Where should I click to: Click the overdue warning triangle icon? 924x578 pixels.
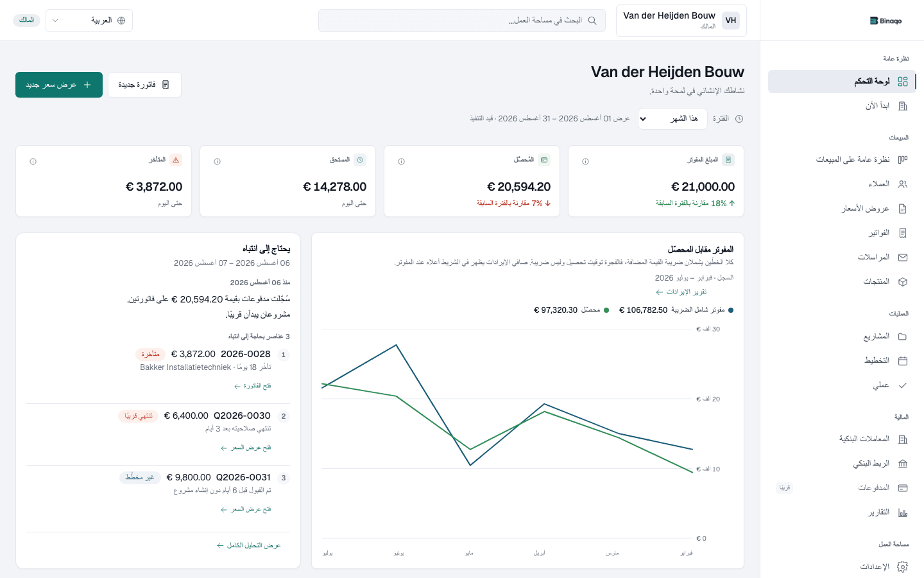(176, 160)
